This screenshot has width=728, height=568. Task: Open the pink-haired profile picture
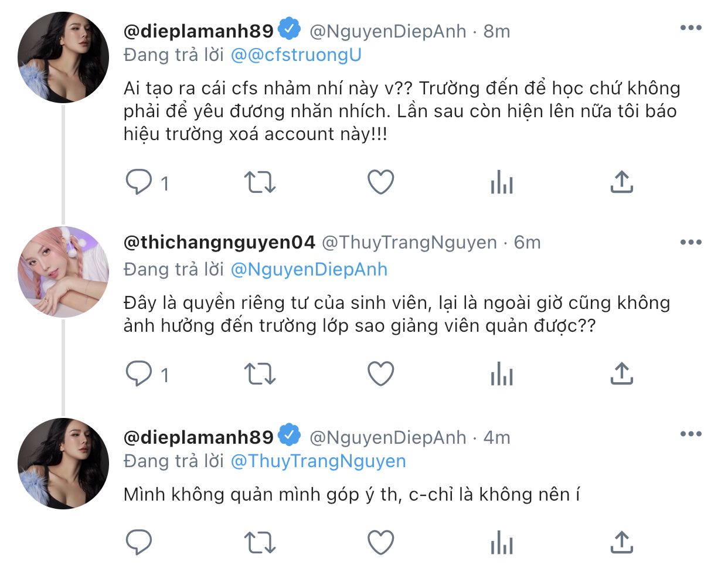[x=63, y=272]
